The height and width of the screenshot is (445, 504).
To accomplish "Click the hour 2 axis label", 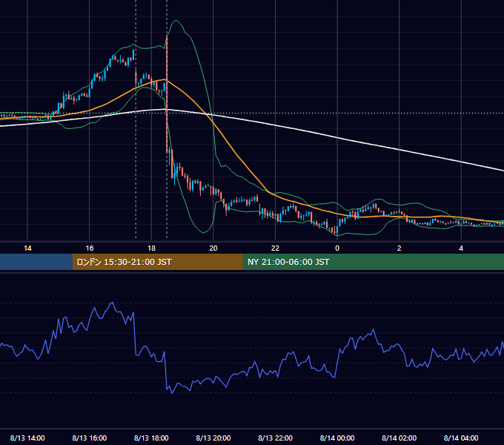I will tap(399, 248).
